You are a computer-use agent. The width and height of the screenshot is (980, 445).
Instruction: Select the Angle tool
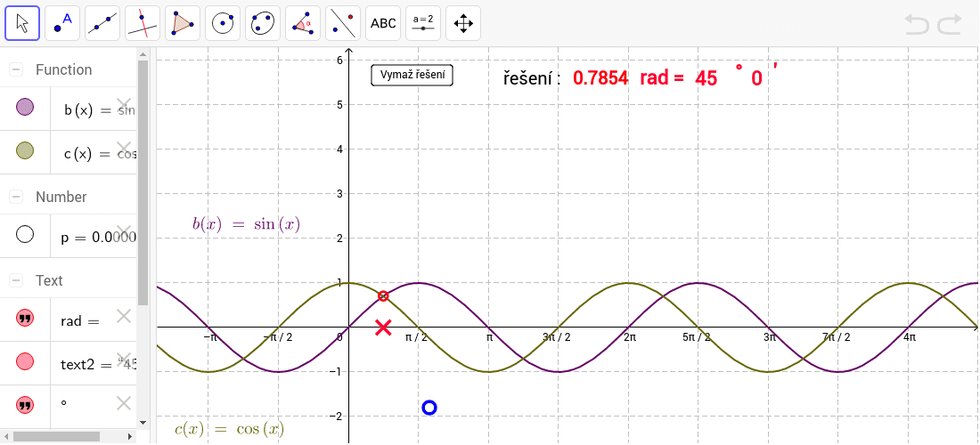coord(303,23)
